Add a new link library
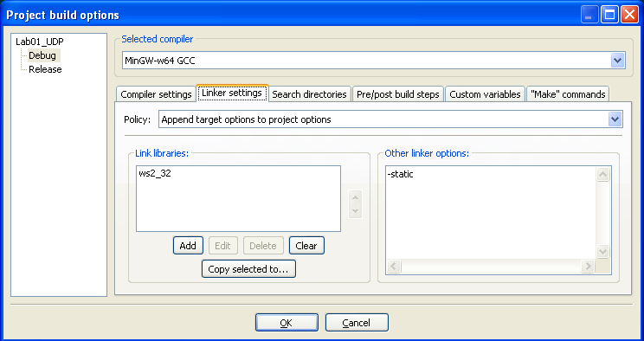Screen dimensions: 644x341 (188, 246)
